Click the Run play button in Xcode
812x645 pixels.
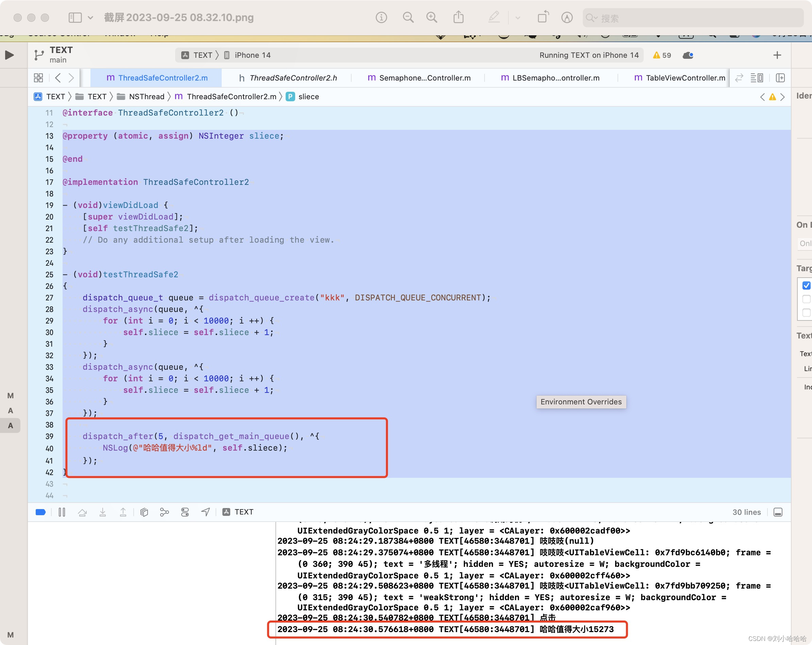point(10,55)
